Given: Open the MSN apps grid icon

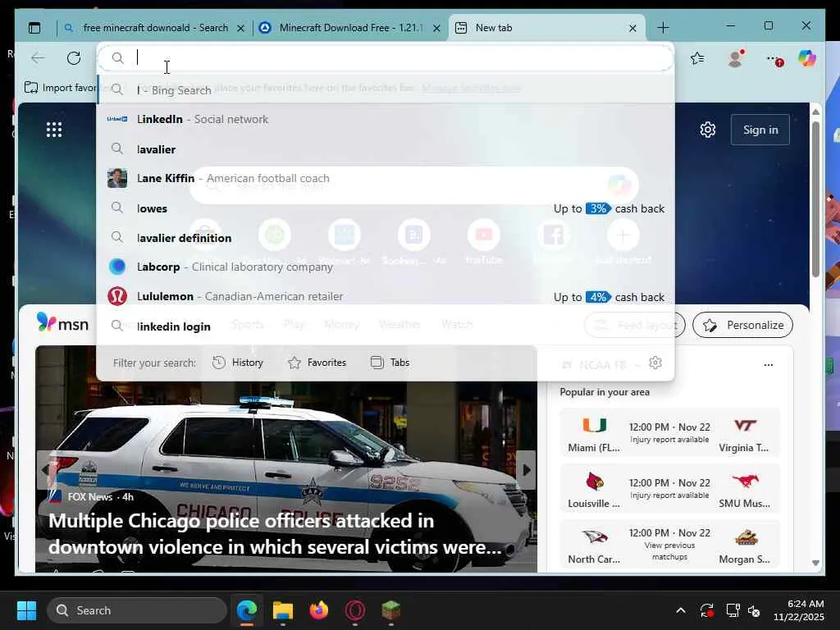Looking at the screenshot, I should 54,130.
